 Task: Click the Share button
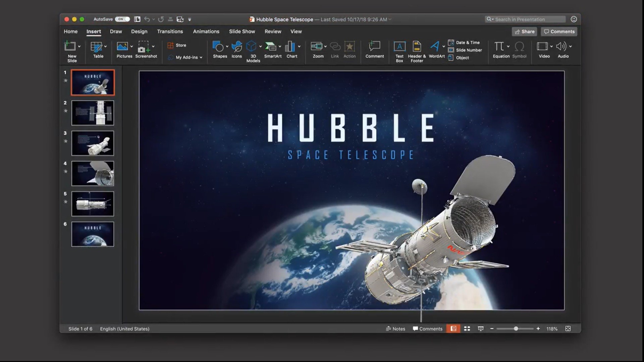[524, 31]
